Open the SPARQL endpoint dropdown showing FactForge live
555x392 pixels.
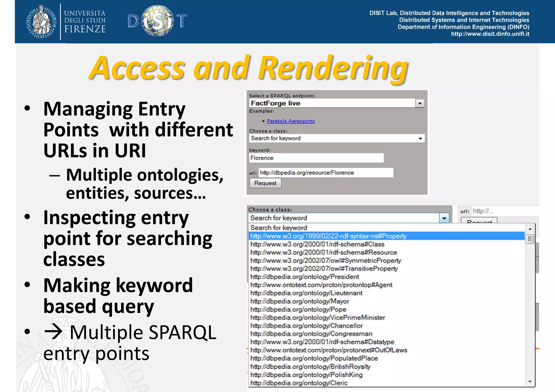click(337, 103)
